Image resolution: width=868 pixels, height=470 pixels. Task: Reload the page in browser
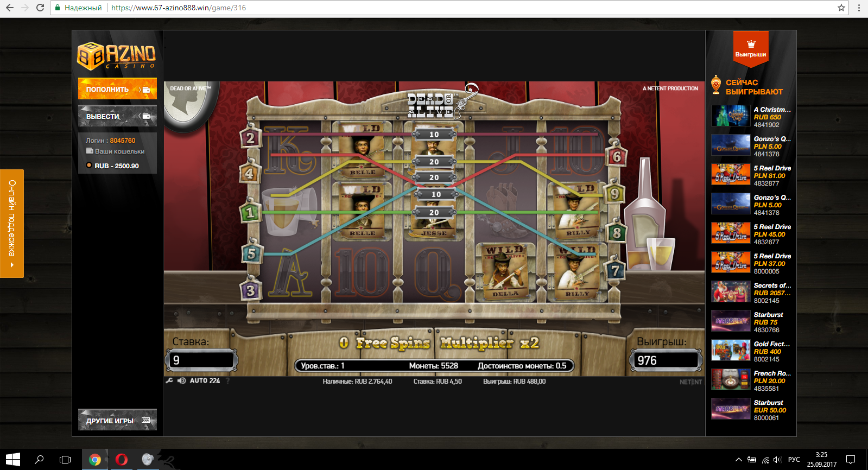40,8
